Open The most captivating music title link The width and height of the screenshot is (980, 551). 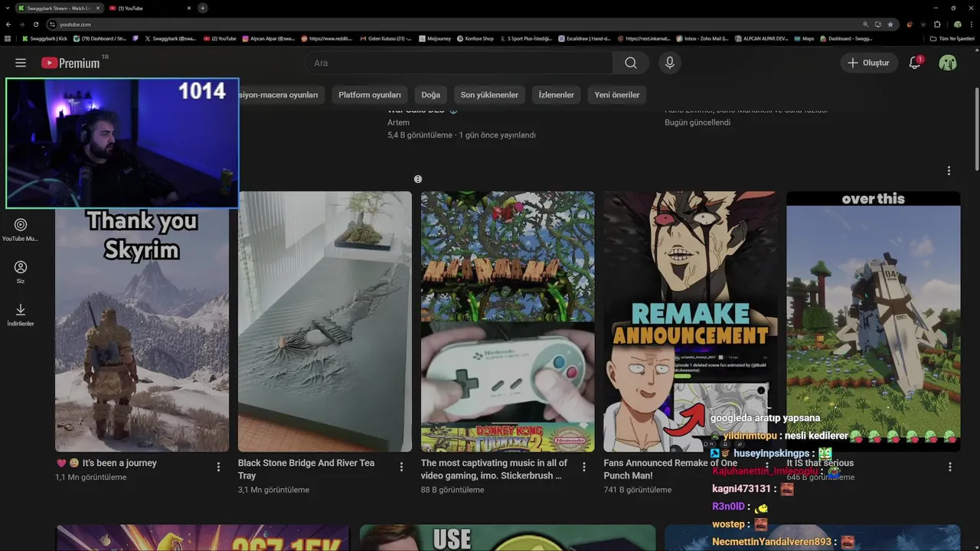click(x=494, y=469)
